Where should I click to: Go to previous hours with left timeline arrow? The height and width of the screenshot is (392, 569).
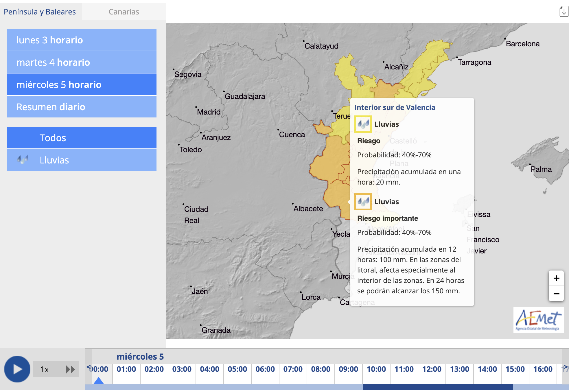tap(89, 367)
